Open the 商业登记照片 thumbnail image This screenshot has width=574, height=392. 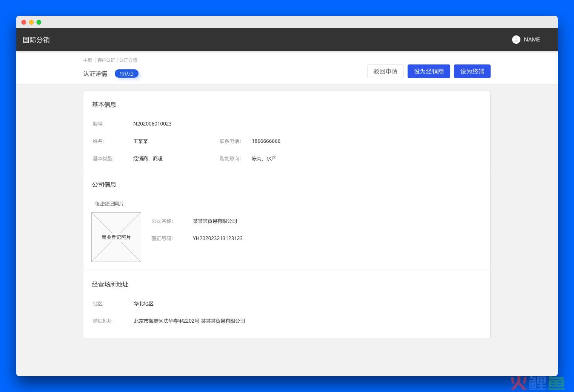point(116,237)
